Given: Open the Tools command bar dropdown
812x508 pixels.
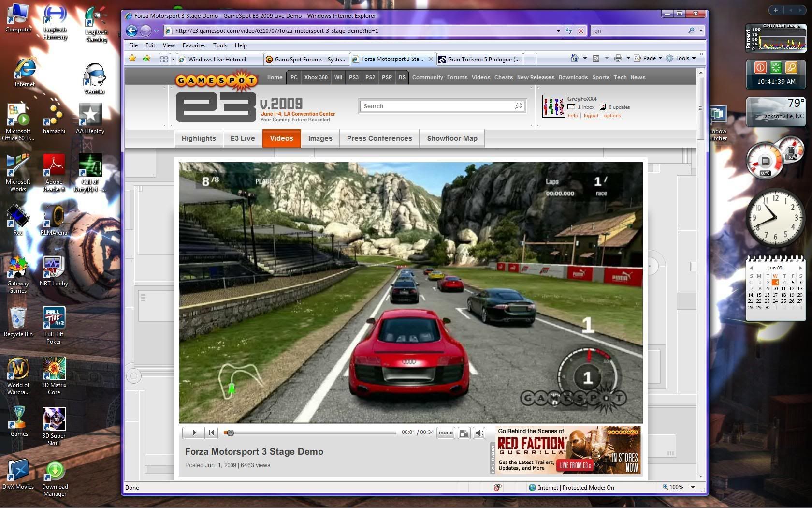Looking at the screenshot, I should [x=681, y=58].
